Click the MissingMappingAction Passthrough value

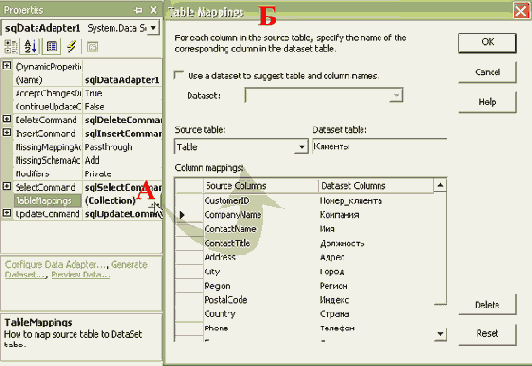[109, 147]
